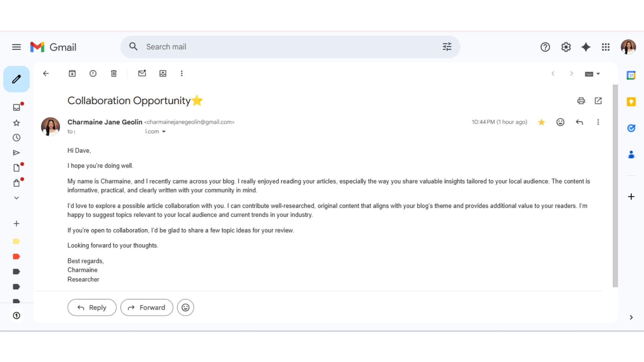Open the Starred folder in sidebar
Screen dimensions: 644x362
16,123
